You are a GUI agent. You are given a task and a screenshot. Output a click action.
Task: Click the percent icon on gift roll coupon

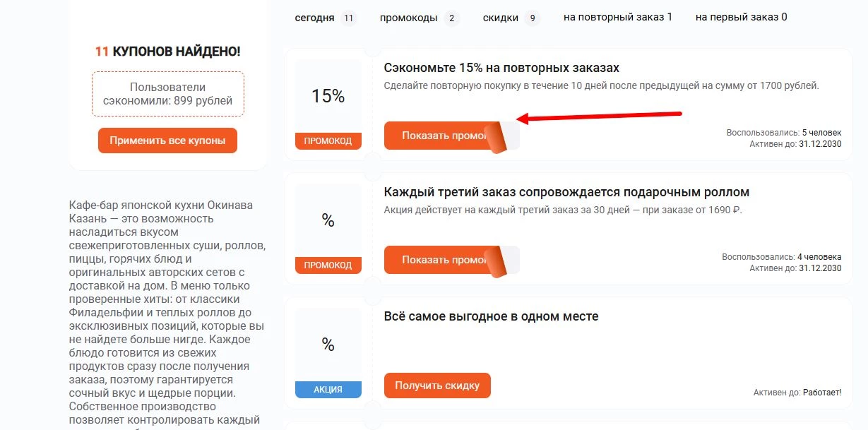tap(327, 220)
